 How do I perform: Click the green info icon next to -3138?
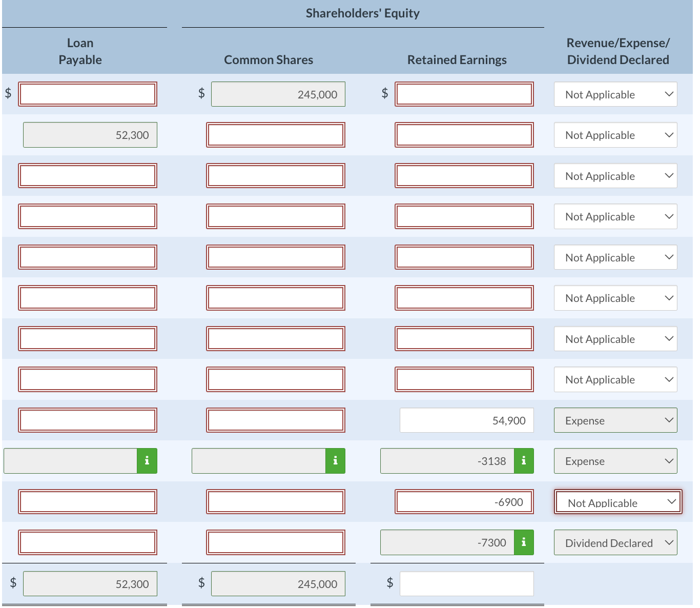[524, 461]
